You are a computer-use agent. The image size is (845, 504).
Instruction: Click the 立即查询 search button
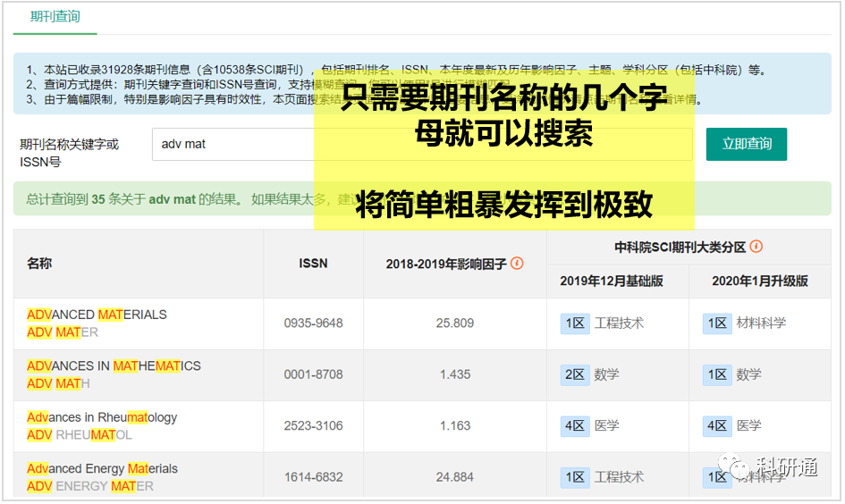pyautogui.click(x=747, y=144)
